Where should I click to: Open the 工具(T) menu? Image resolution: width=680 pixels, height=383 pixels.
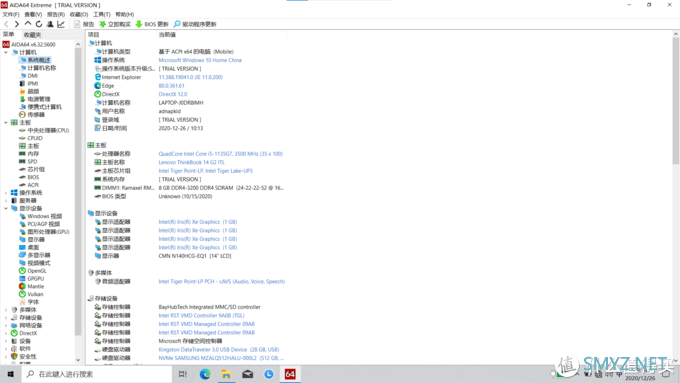pos(101,14)
